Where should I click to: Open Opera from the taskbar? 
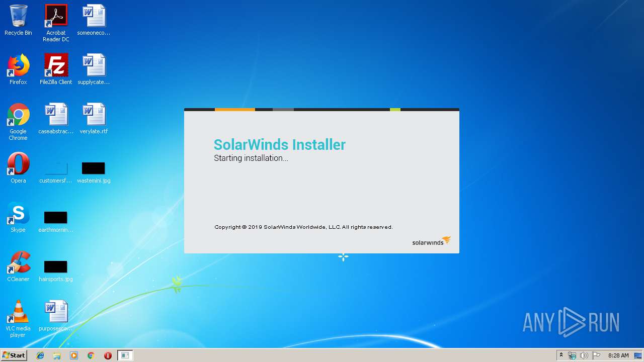[108, 355]
